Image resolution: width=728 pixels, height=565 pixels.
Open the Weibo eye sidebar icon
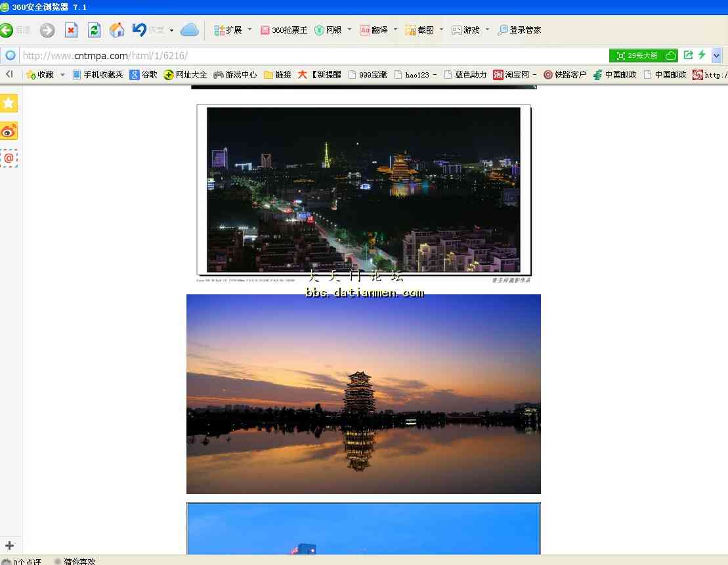(9, 131)
